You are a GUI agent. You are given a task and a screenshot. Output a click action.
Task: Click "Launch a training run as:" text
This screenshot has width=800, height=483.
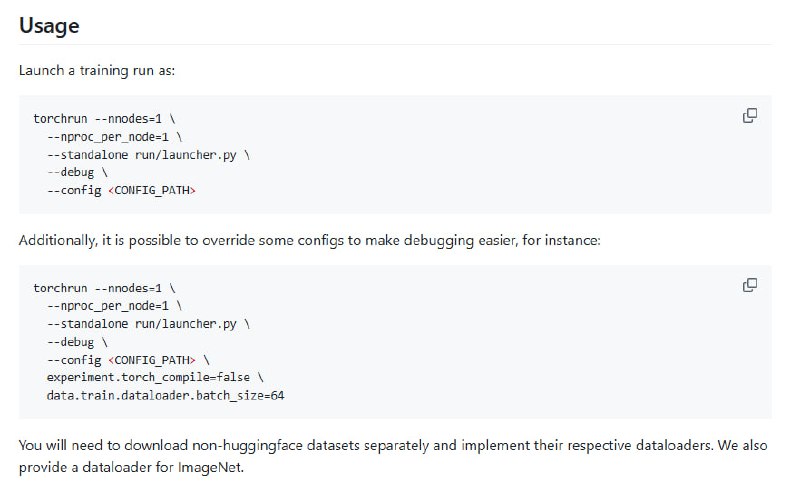(x=94, y=72)
